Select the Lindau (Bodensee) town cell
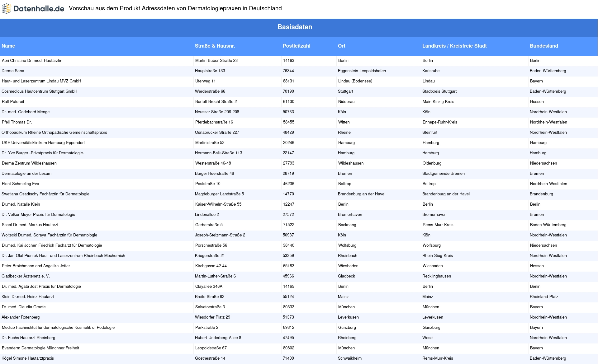598x364 pixels. pyautogui.click(x=355, y=81)
